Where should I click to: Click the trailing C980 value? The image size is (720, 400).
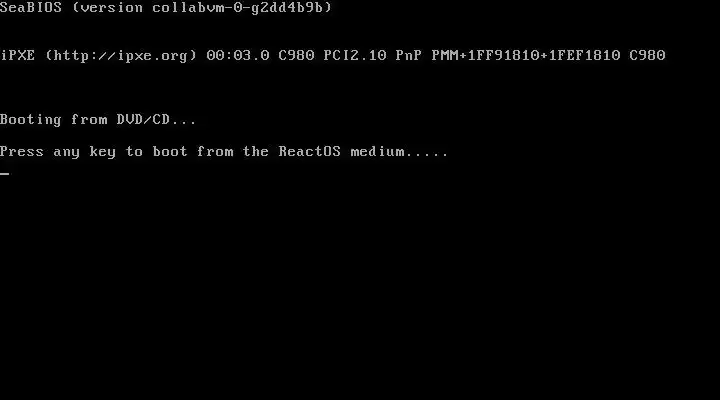tap(647, 56)
